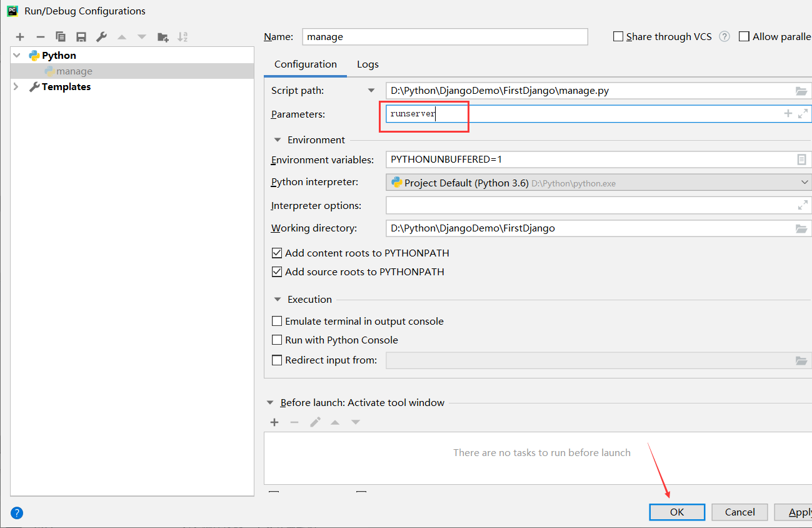Image resolution: width=812 pixels, height=528 pixels.
Task: Move configuration down in the list toolbar
Action: click(142, 37)
